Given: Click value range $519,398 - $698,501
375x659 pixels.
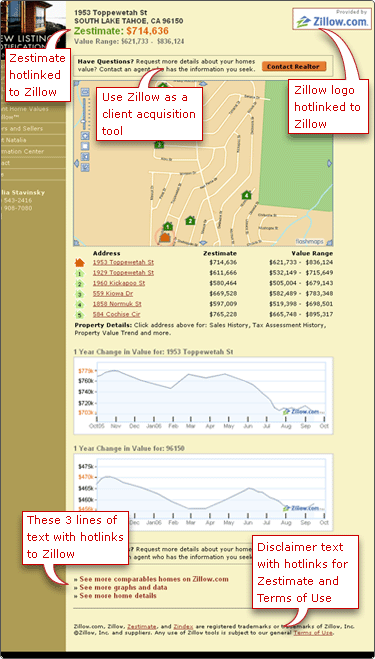Looking at the screenshot, I should point(301,304).
